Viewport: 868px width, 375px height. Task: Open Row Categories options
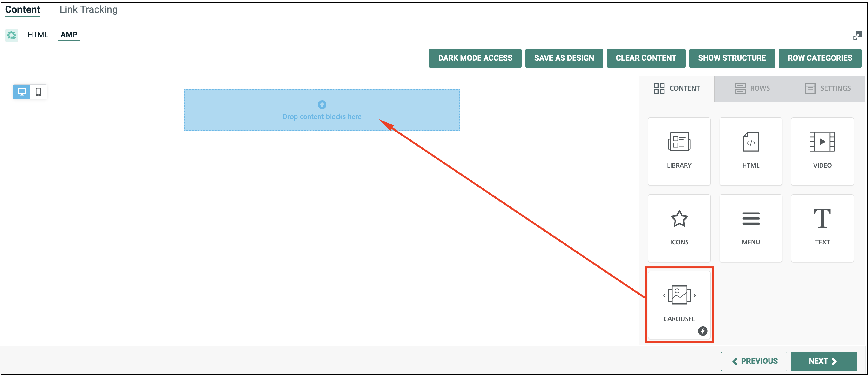[x=819, y=58]
